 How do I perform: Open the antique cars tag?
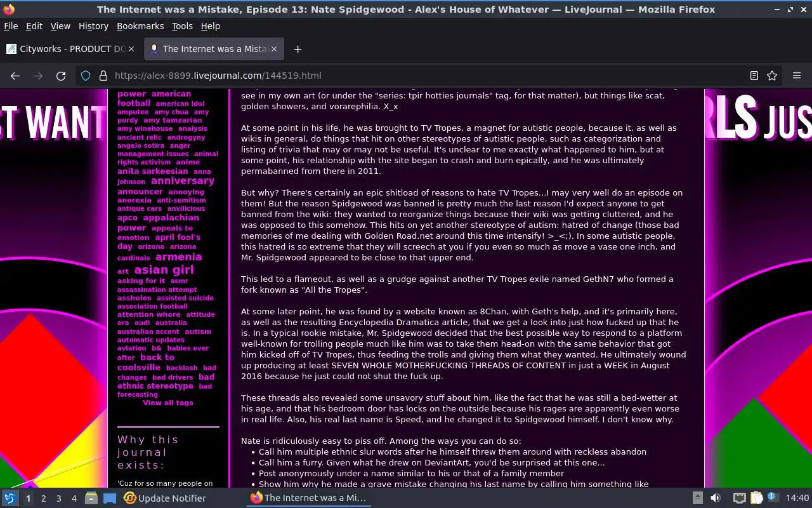click(139, 208)
